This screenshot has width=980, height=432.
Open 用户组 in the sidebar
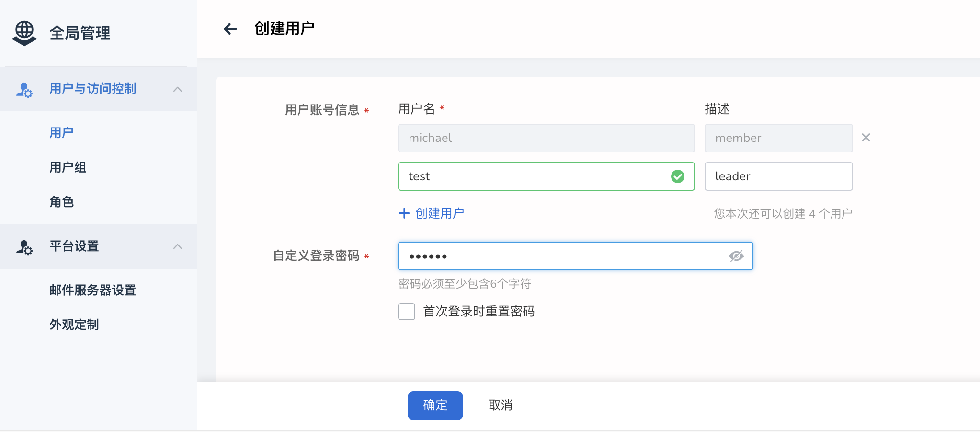coord(68,167)
